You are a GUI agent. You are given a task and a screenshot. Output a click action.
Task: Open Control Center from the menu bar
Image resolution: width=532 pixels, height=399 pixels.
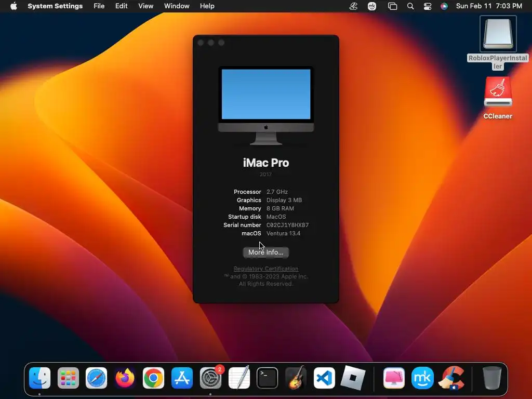[x=428, y=6]
